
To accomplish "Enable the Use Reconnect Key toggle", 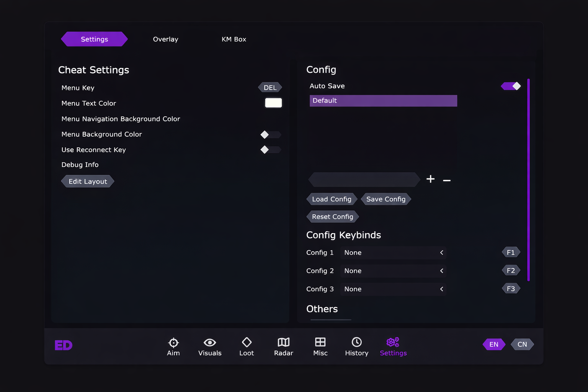I will [271, 150].
